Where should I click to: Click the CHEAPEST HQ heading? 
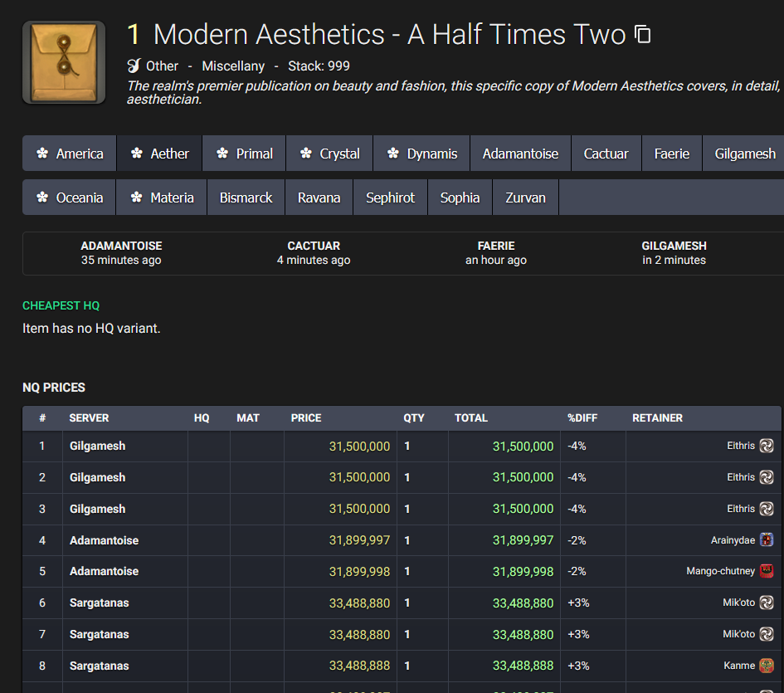(61, 305)
